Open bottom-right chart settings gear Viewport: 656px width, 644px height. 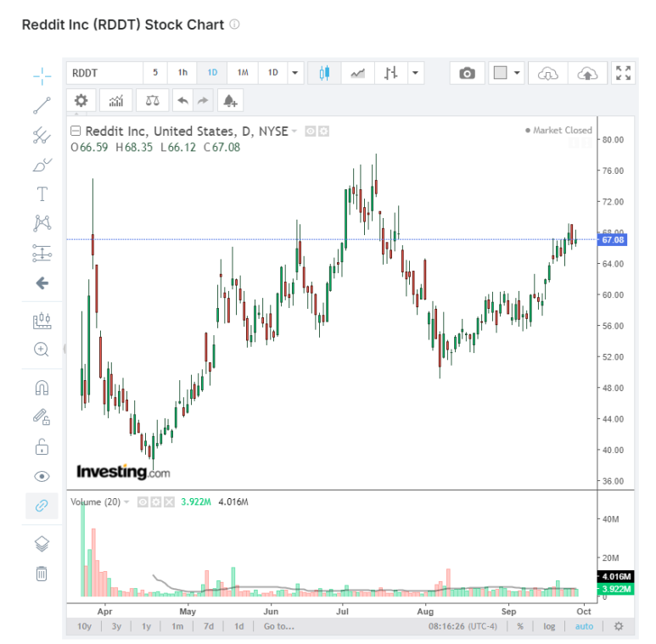pos(619,626)
